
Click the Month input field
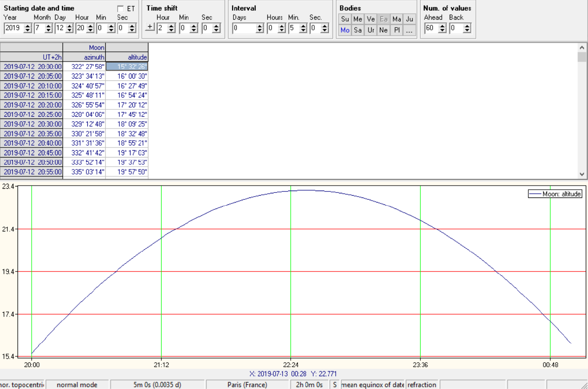click(40, 28)
